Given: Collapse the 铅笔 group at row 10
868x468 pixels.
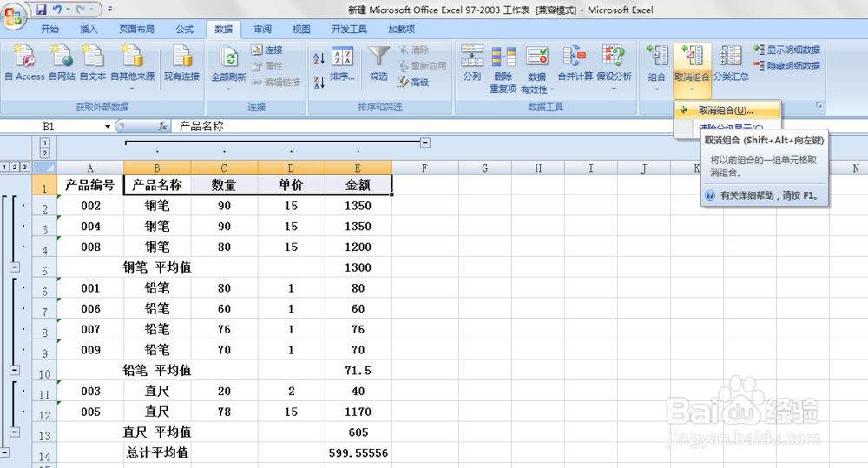Looking at the screenshot, I should (15, 370).
